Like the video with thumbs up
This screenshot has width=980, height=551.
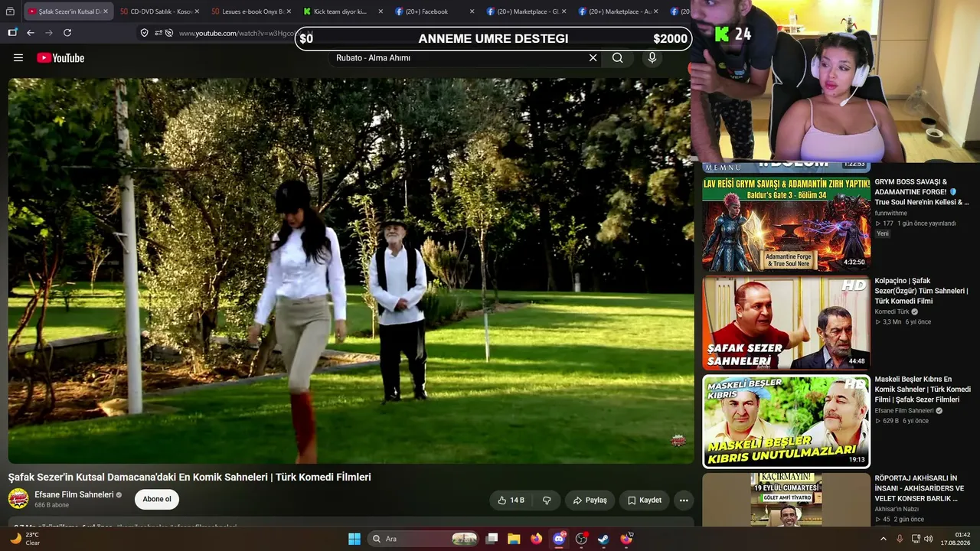coord(511,500)
